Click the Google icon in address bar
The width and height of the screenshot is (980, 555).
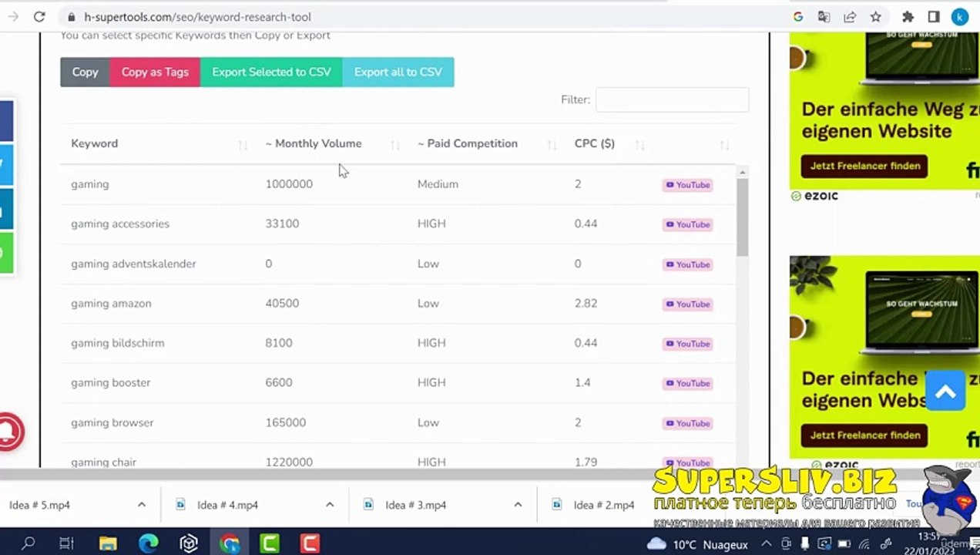click(798, 16)
